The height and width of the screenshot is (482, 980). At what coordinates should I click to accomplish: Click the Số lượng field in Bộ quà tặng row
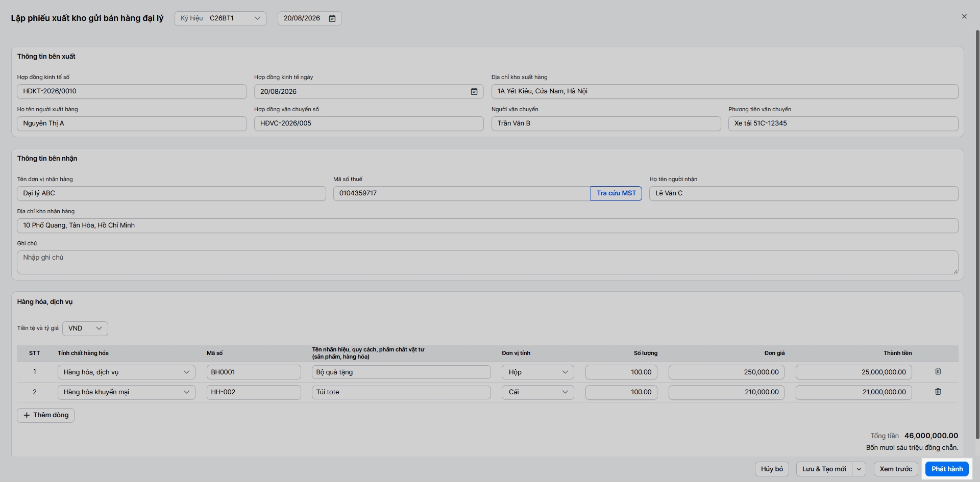click(621, 372)
